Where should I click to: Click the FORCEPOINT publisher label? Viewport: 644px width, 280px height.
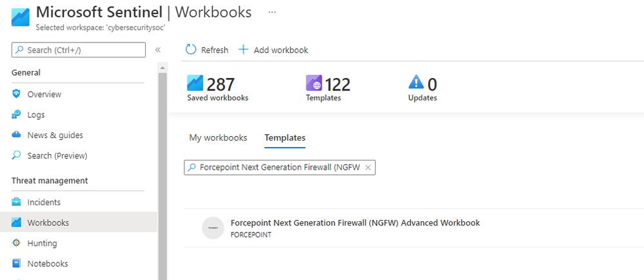click(251, 235)
